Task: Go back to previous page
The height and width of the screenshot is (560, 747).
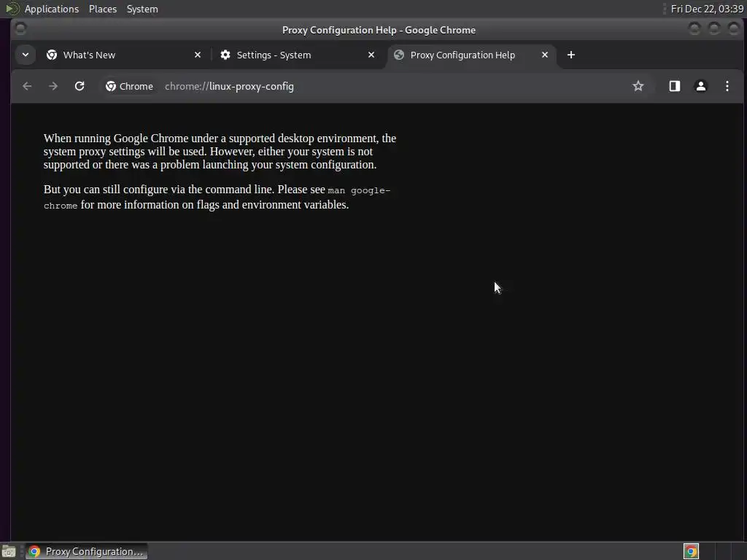Action: (27, 86)
